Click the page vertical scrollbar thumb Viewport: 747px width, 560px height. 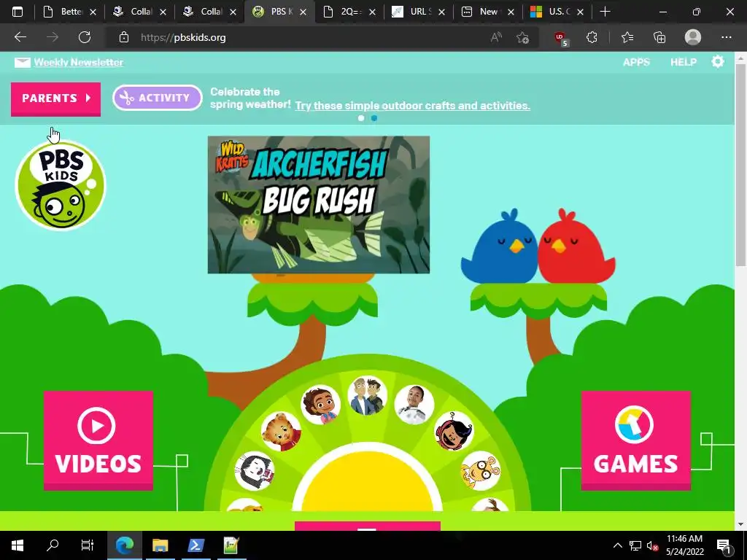(x=740, y=164)
